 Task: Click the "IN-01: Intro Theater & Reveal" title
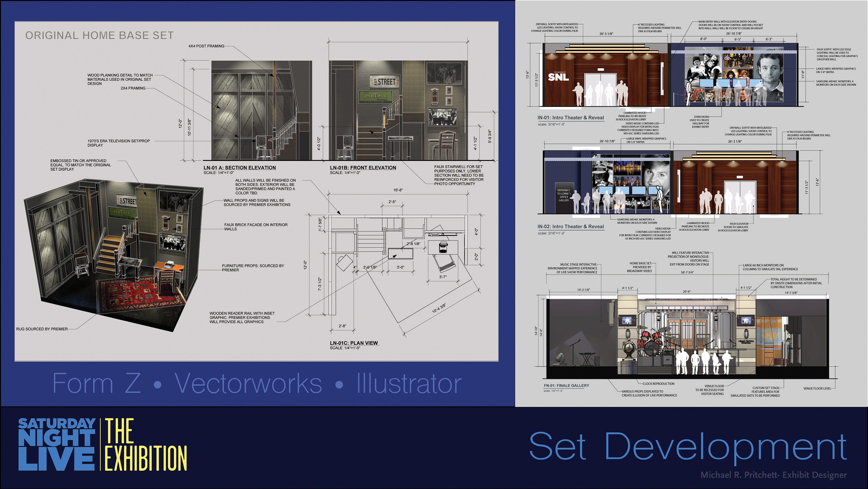pos(571,118)
